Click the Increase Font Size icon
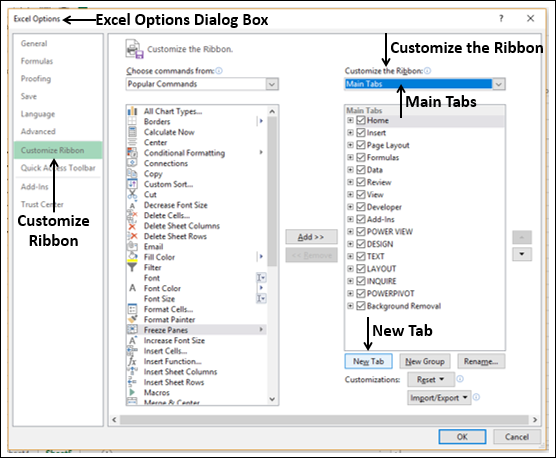This screenshot has width=556, height=458. (x=132, y=340)
